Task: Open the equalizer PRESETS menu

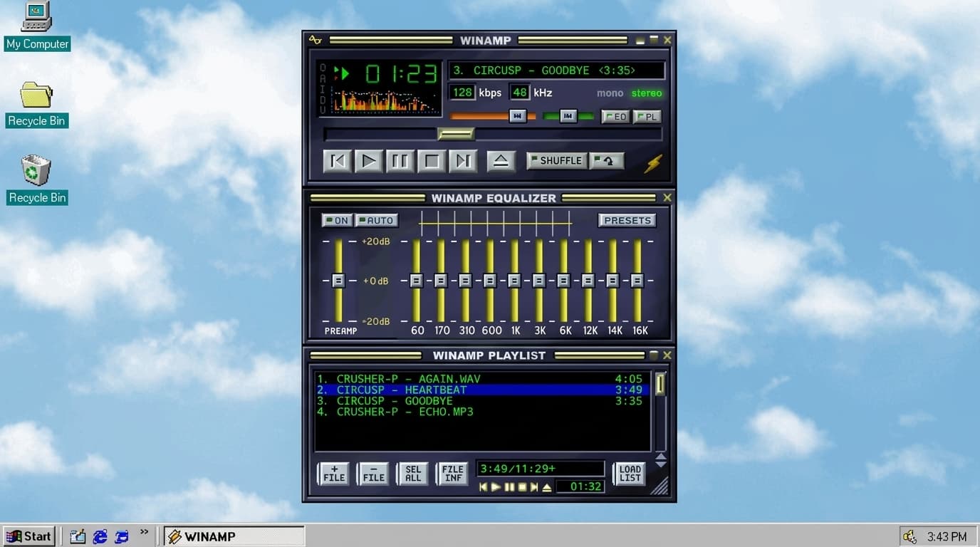Action: [x=627, y=221]
